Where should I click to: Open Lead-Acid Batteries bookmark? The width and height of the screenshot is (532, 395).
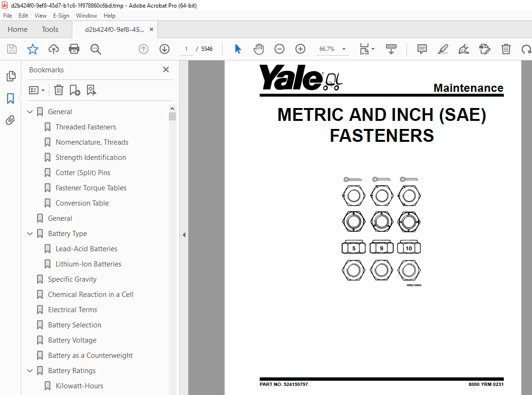[87, 249]
